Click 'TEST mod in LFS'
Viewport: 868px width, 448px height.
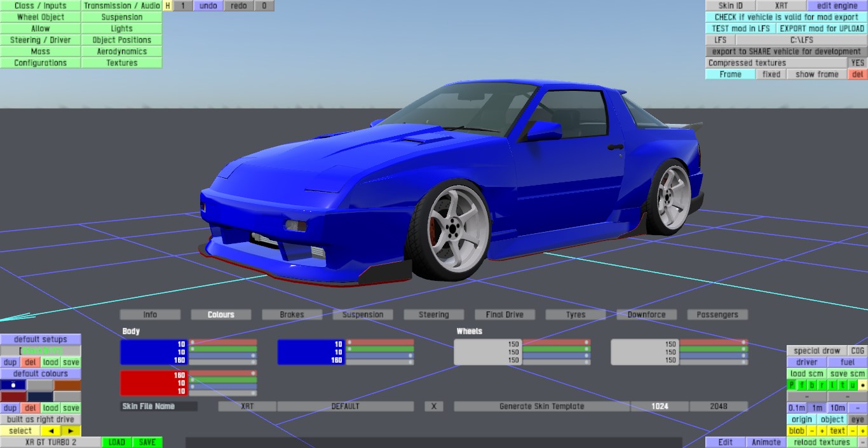(x=741, y=29)
